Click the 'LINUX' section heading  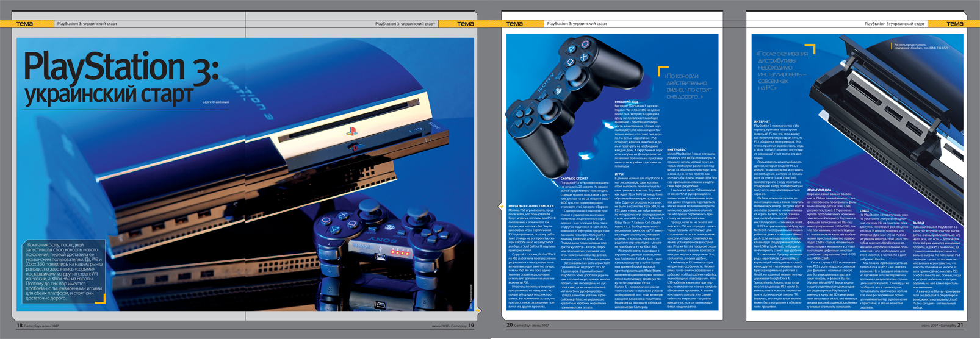point(864,211)
